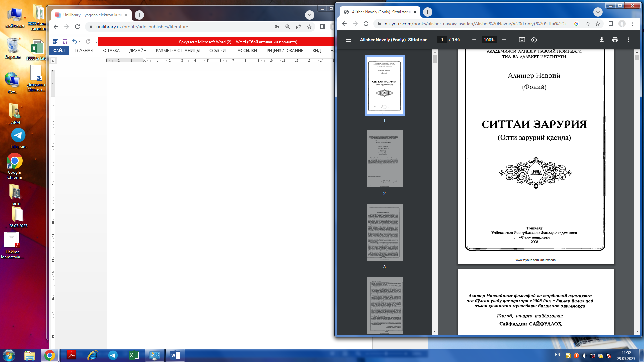Select PDF page 1 thumbnail
This screenshot has height=362, width=644.
coord(384,85)
